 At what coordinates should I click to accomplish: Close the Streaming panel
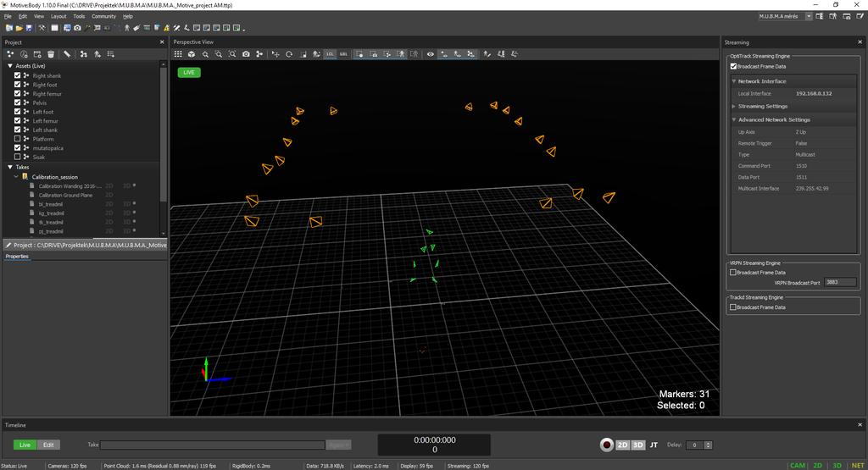(860, 42)
